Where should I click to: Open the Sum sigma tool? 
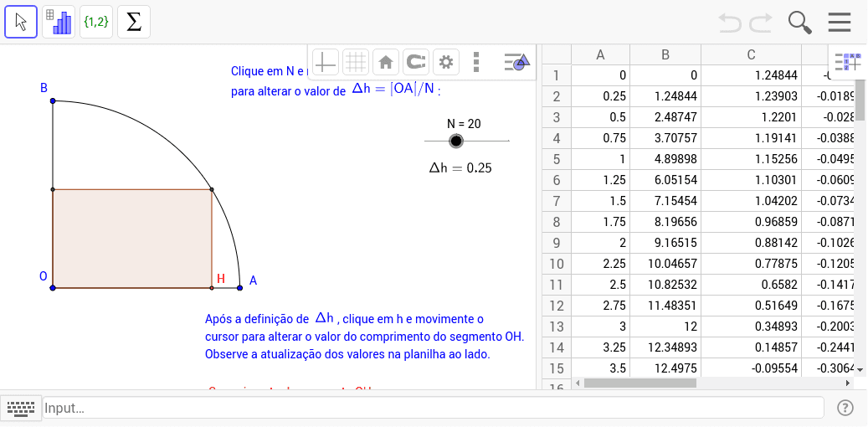[x=134, y=22]
